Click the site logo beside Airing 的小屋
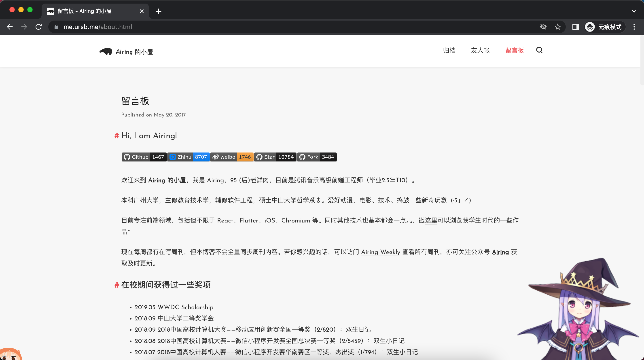 pos(106,51)
